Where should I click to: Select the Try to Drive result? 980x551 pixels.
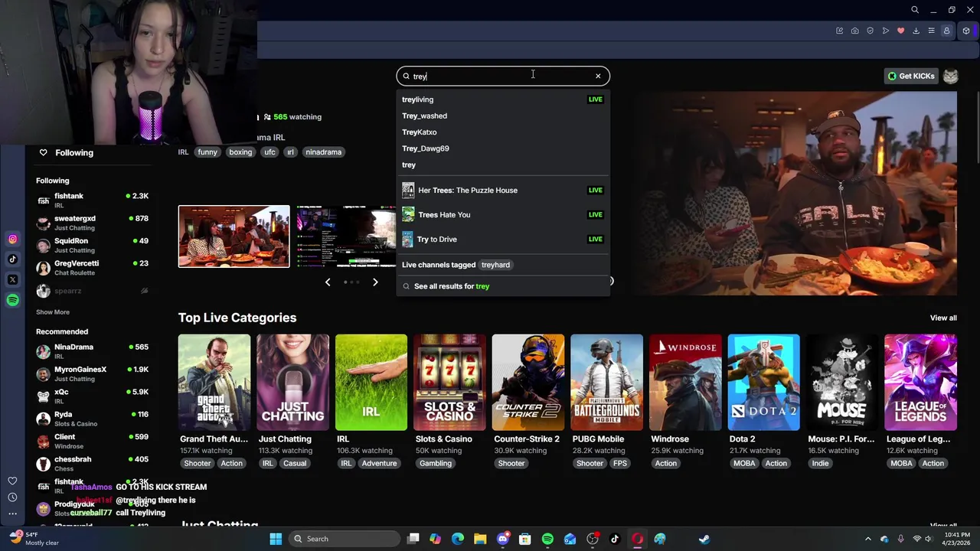point(503,239)
